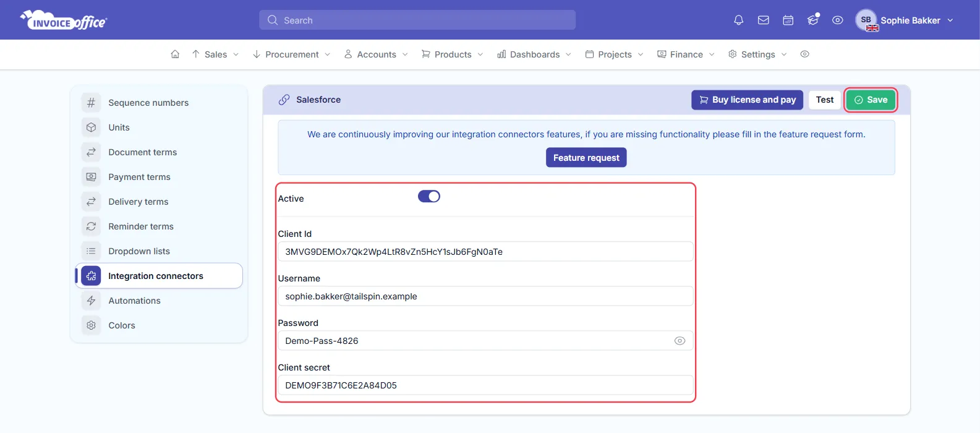Click the eye icon after Settings menu
This screenshot has height=433, width=980.
804,54
